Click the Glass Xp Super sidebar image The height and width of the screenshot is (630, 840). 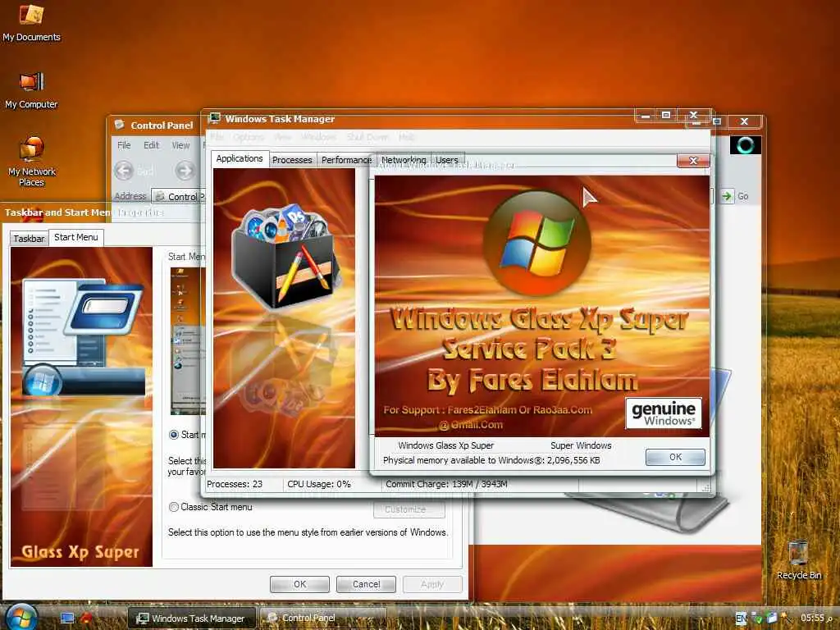81,407
